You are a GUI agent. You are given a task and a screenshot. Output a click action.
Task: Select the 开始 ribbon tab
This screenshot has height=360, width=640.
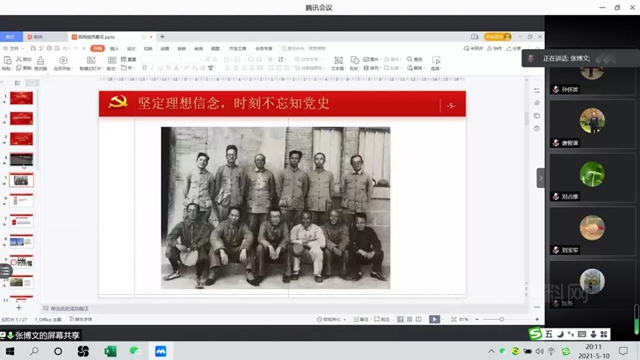tap(98, 49)
